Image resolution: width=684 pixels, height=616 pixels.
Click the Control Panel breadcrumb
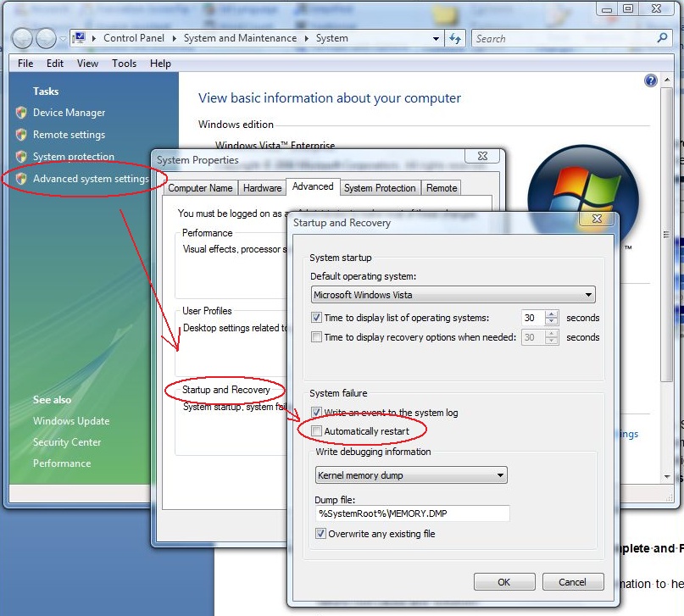point(134,38)
